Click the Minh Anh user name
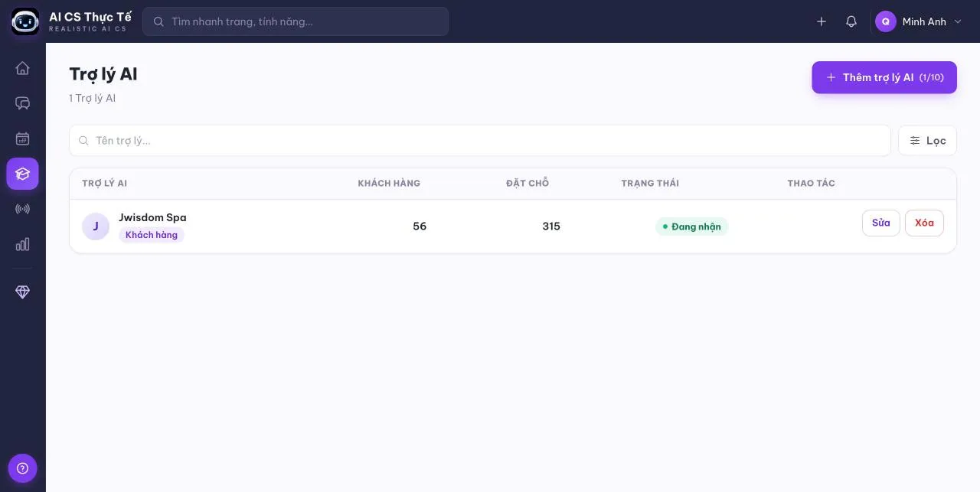This screenshot has width=980, height=492. pyautogui.click(x=924, y=21)
